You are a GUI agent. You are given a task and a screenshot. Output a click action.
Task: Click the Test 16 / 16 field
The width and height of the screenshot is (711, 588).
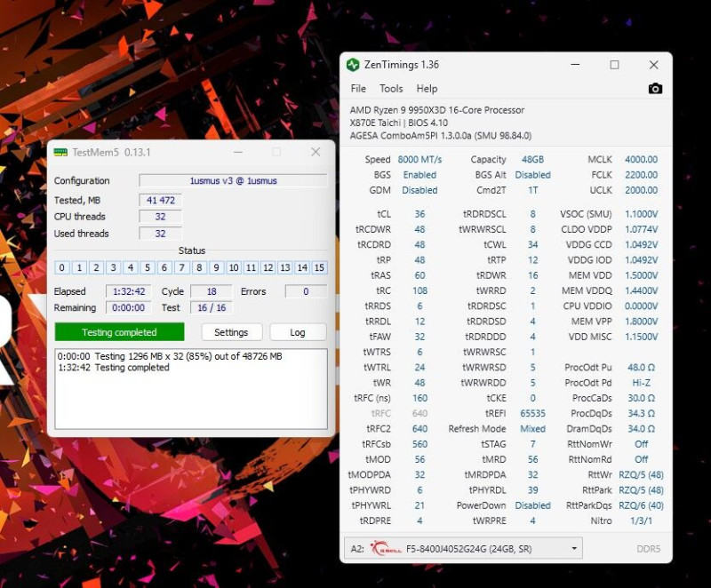point(212,307)
